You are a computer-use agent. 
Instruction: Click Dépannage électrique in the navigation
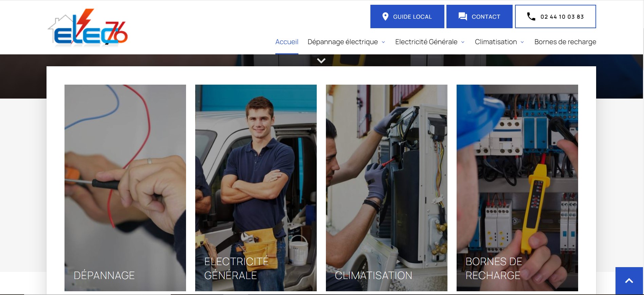coord(342,42)
